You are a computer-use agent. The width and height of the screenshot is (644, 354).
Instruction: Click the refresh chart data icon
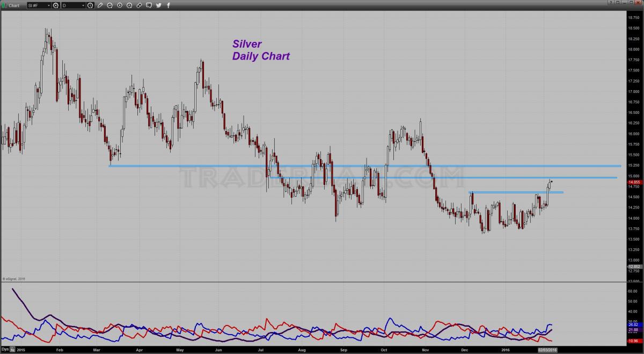click(110, 5)
